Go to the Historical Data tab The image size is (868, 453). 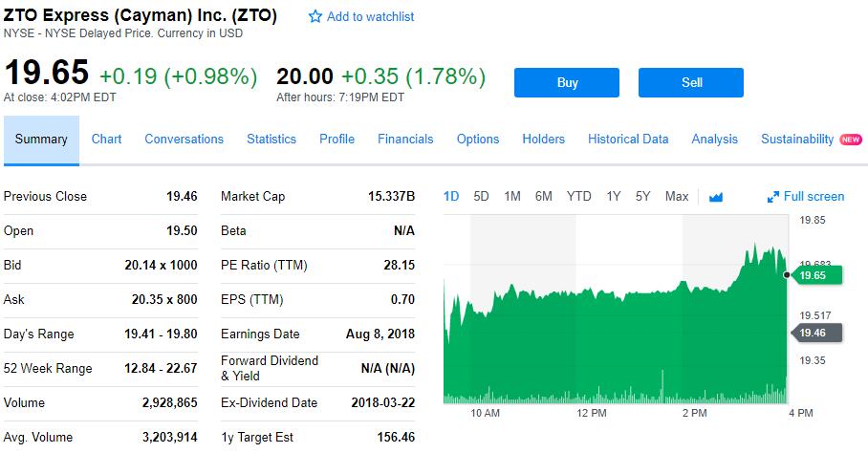coord(628,139)
